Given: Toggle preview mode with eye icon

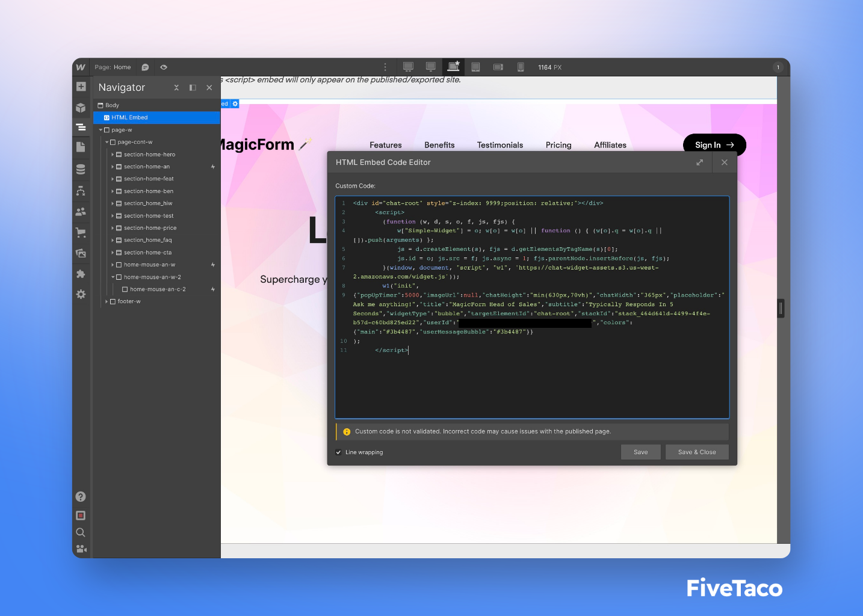Looking at the screenshot, I should [164, 67].
